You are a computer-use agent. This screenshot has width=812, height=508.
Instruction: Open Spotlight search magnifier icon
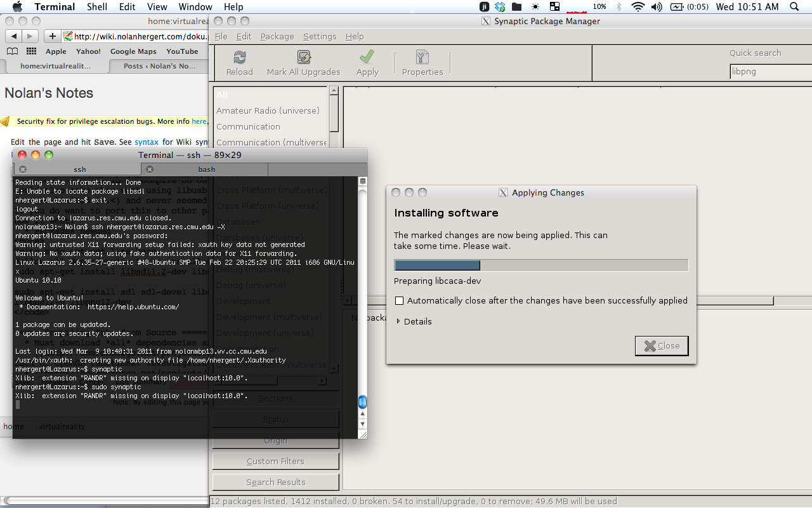point(794,6)
